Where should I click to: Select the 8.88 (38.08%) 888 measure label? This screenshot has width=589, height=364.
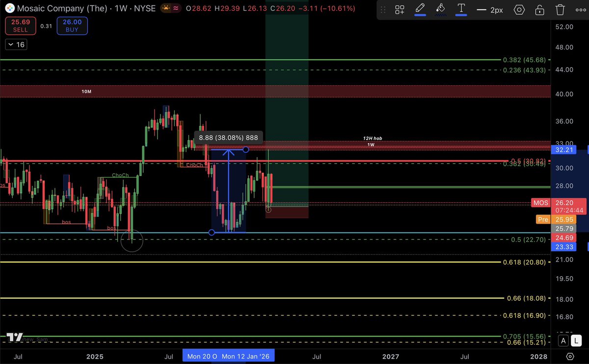(229, 138)
